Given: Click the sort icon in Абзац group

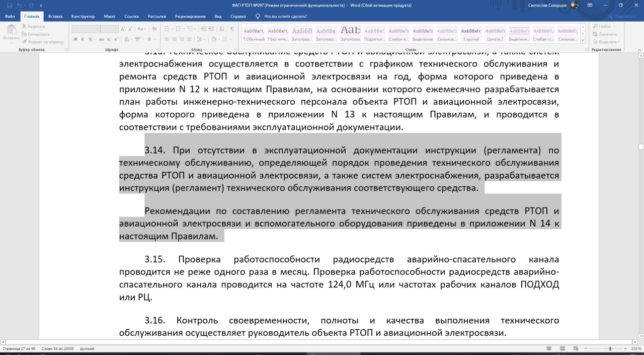Looking at the screenshot, I should click(x=222, y=29).
